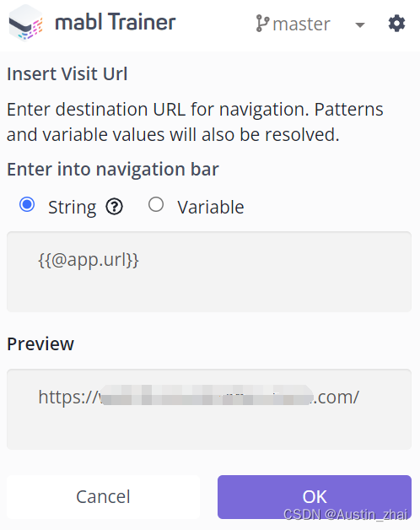Click the Enter into navigation bar label
The image size is (420, 530).
(x=113, y=169)
